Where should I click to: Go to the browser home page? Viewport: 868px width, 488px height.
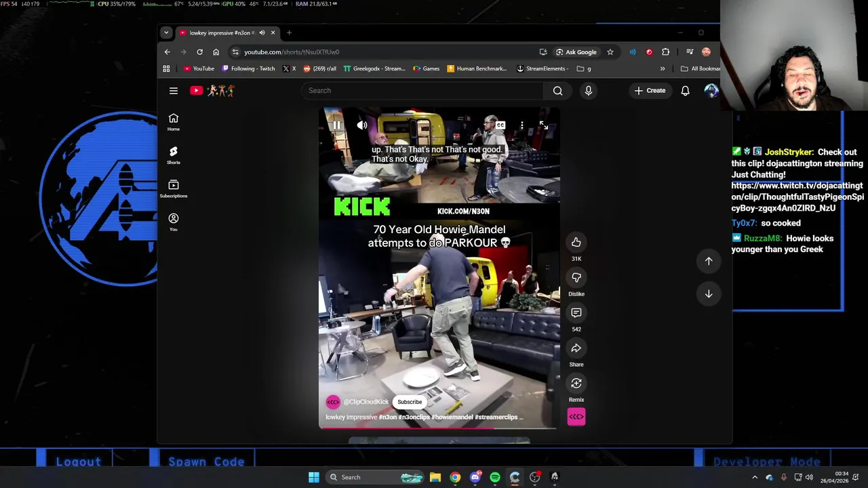click(x=216, y=52)
